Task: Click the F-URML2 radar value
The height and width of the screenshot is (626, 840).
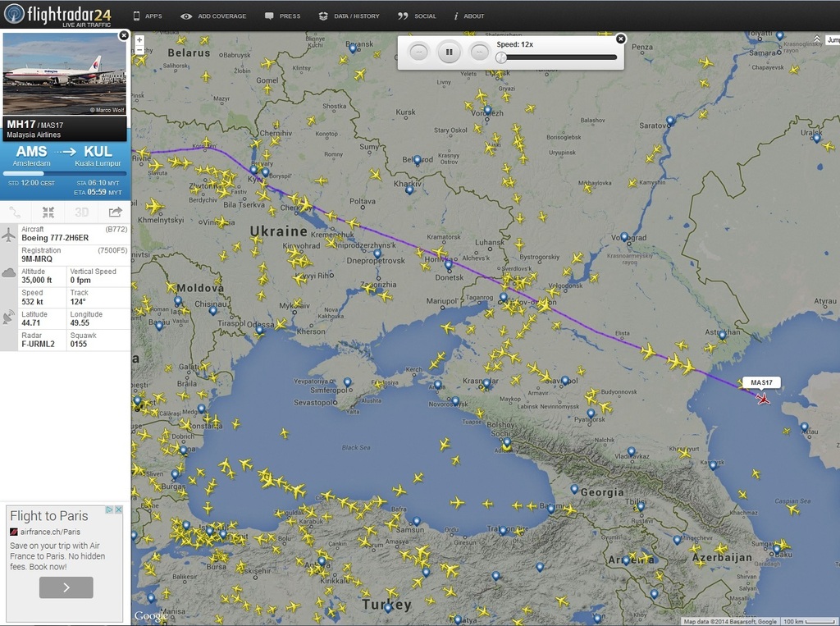Action: (38, 344)
